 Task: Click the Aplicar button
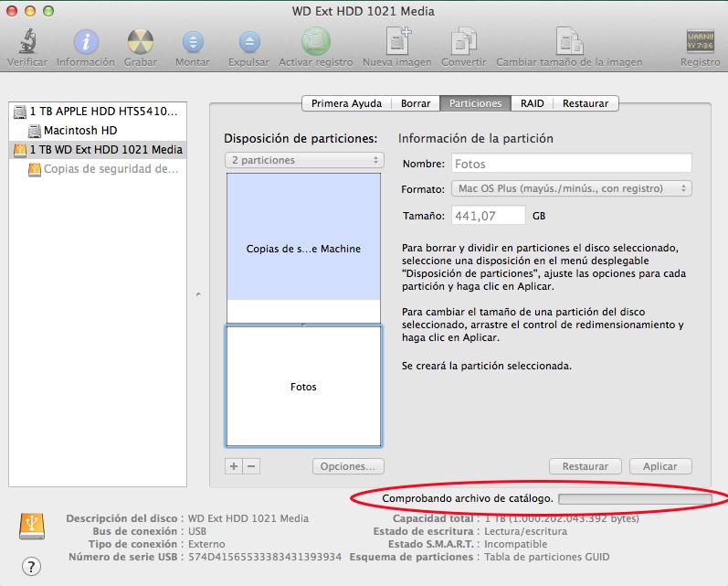(659, 466)
